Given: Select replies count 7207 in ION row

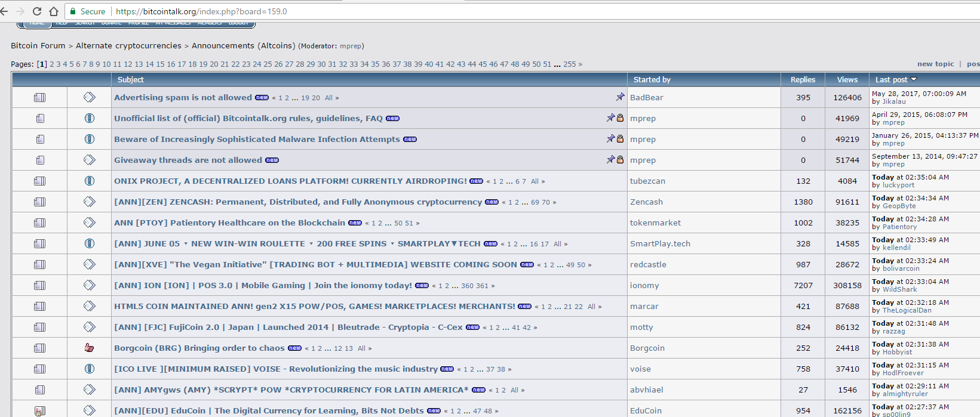Looking at the screenshot, I should [x=803, y=285].
